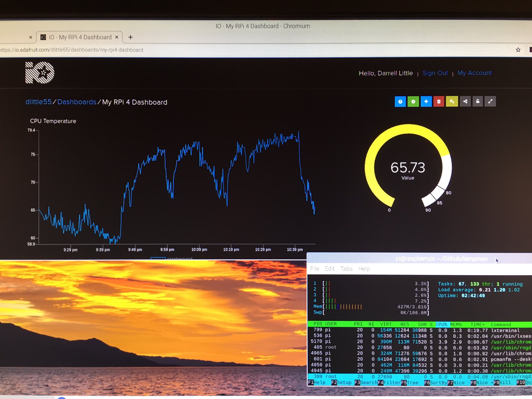View the AIO key via yellow key icon
The width and height of the screenshot is (532, 399).
pos(452,102)
